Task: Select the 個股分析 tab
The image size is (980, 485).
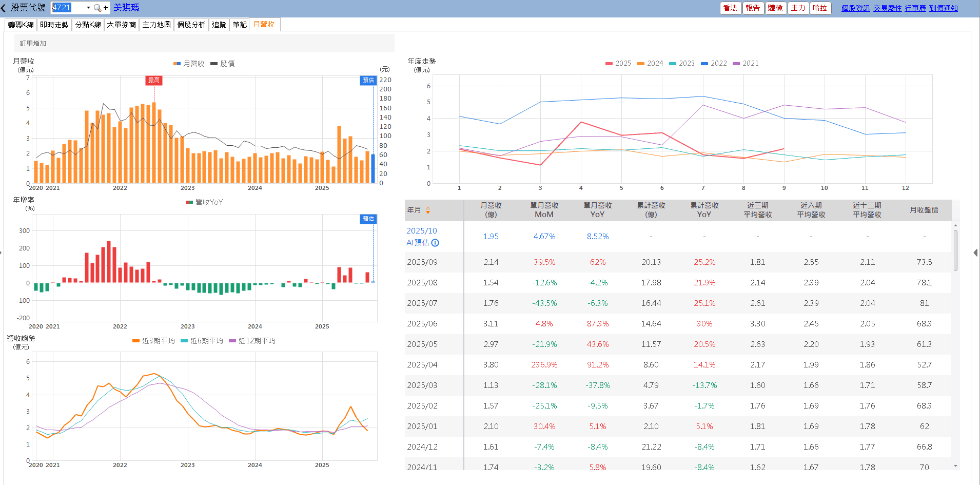Action: [x=191, y=25]
